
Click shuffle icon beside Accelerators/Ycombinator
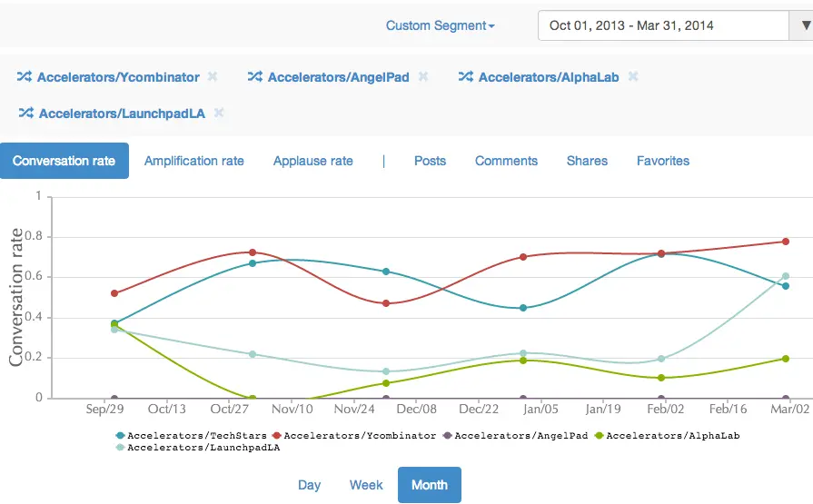25,77
